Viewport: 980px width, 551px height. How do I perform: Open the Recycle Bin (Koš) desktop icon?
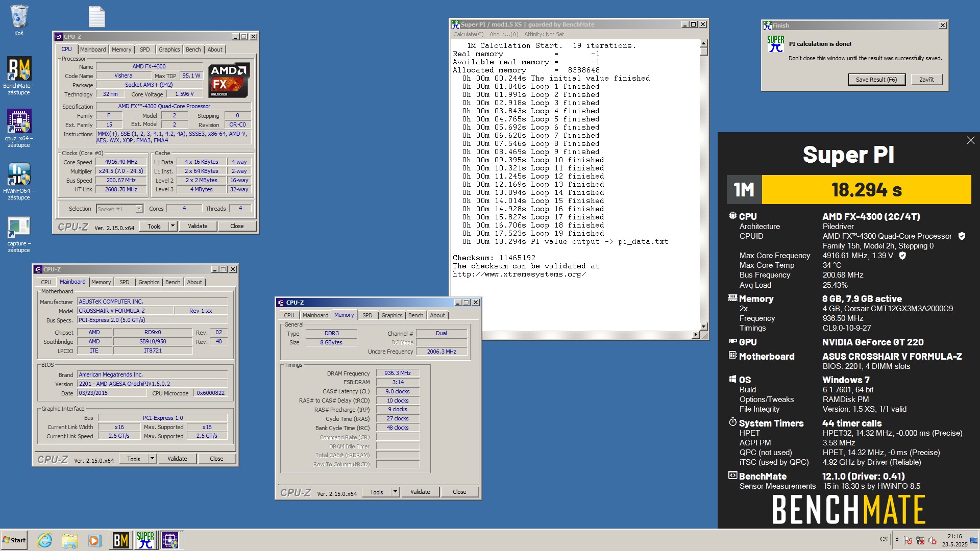[x=19, y=20]
